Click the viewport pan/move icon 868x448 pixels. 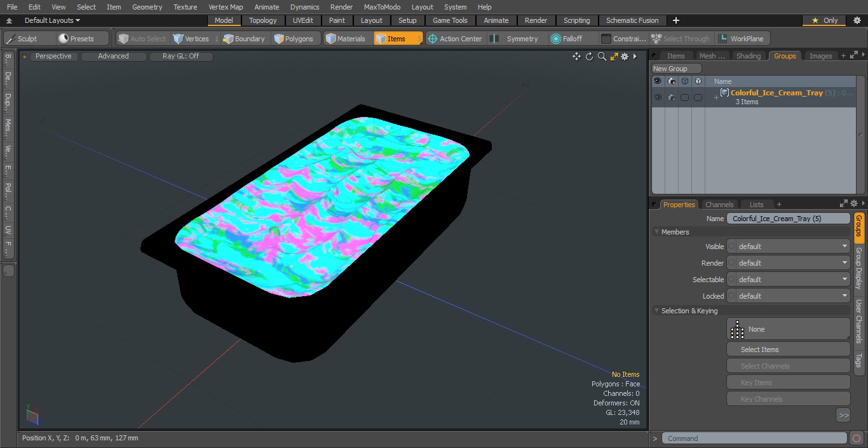[576, 57]
